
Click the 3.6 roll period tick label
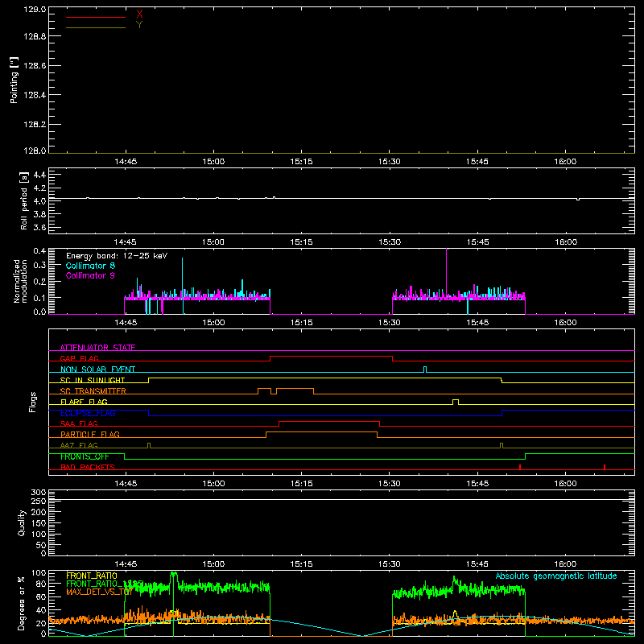[x=39, y=227]
